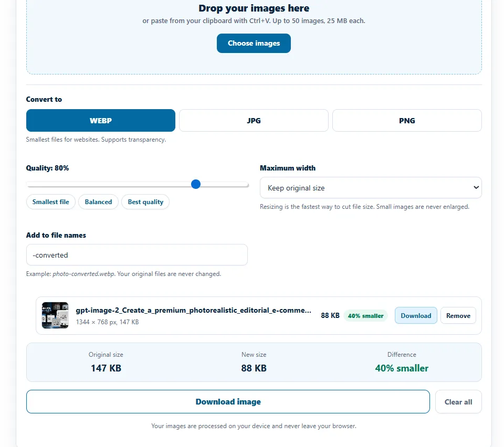Click the chevron arrow of Maximum width
The image size is (504, 447).
476,187
